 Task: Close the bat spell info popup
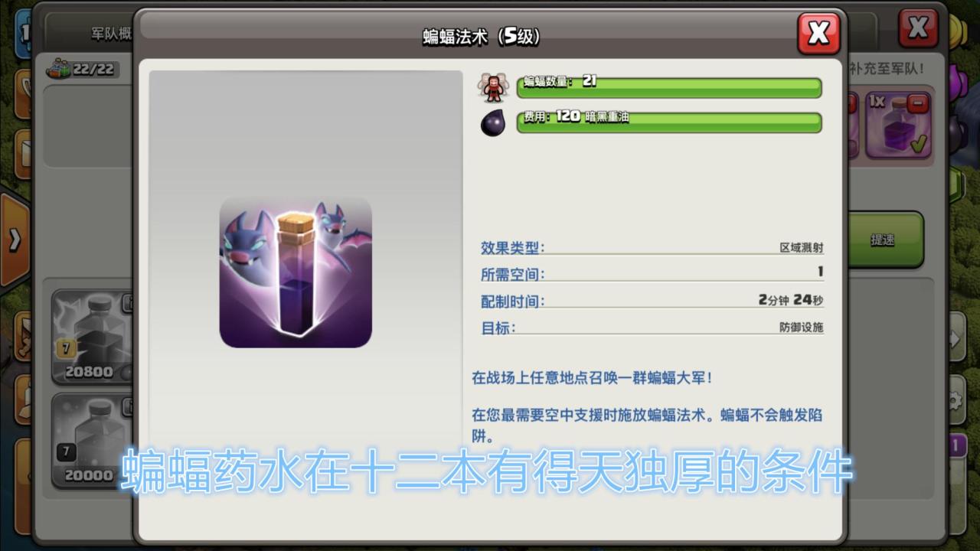[x=818, y=34]
